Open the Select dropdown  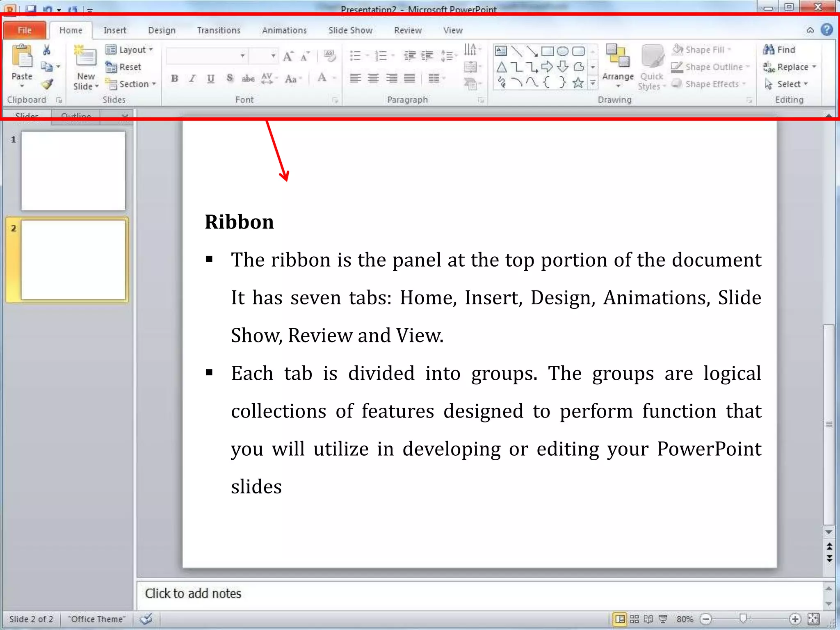pyautogui.click(x=786, y=84)
